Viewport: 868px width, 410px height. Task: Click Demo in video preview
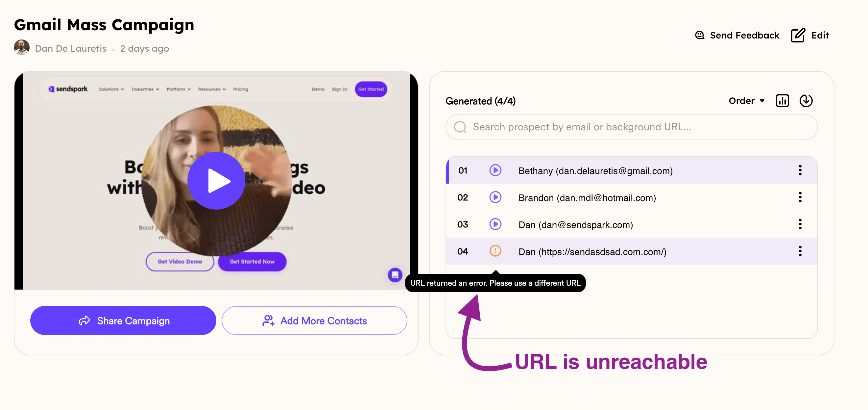pyautogui.click(x=318, y=89)
